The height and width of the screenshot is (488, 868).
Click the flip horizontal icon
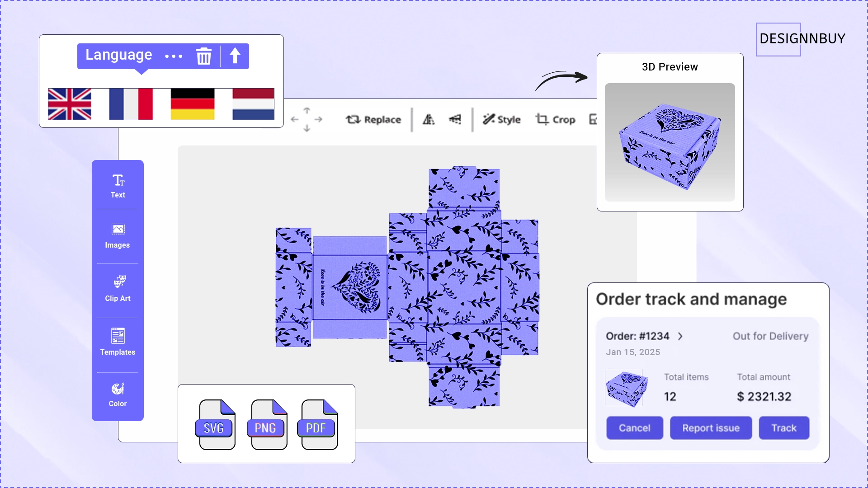(x=429, y=119)
